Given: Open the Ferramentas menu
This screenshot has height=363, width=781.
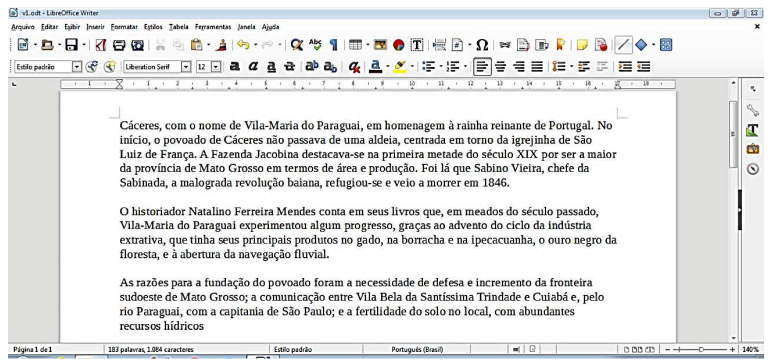Looking at the screenshot, I should [213, 27].
